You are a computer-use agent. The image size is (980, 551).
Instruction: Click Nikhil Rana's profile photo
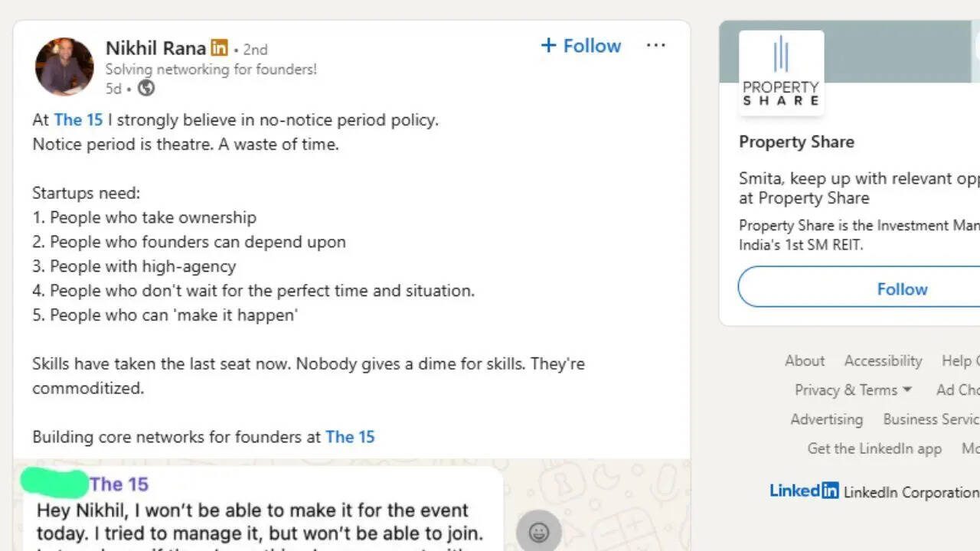64,67
